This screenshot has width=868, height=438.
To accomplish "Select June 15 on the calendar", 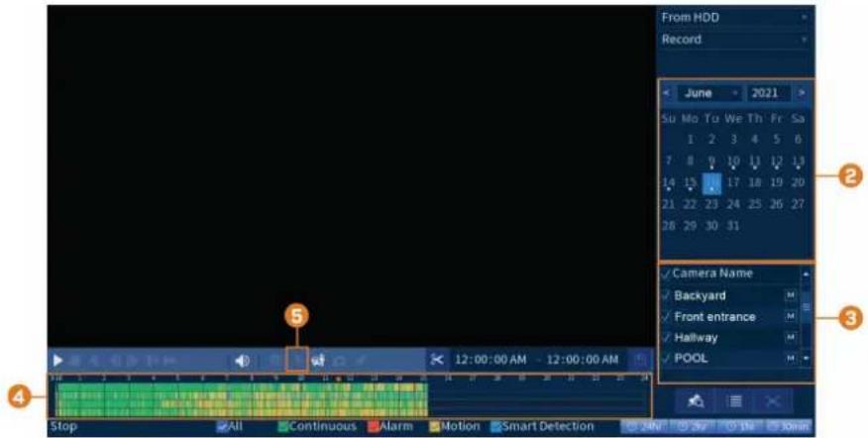I will pos(690,182).
